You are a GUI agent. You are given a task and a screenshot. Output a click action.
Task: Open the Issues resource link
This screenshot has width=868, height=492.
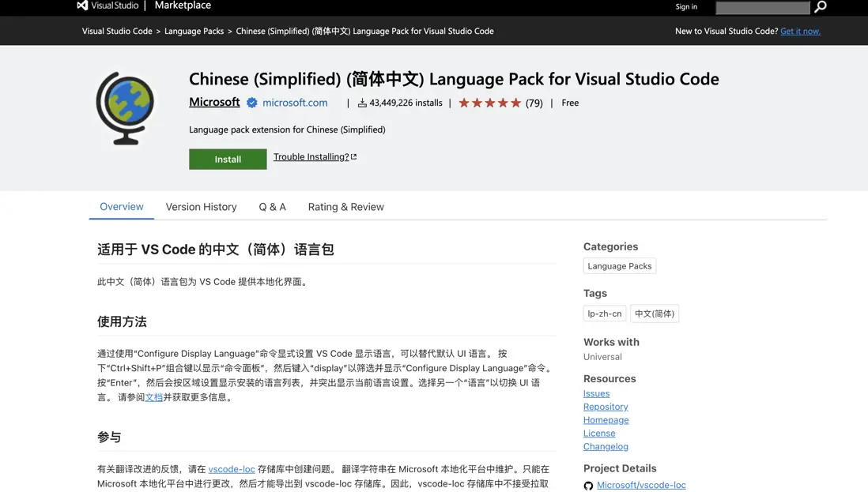[596, 393]
